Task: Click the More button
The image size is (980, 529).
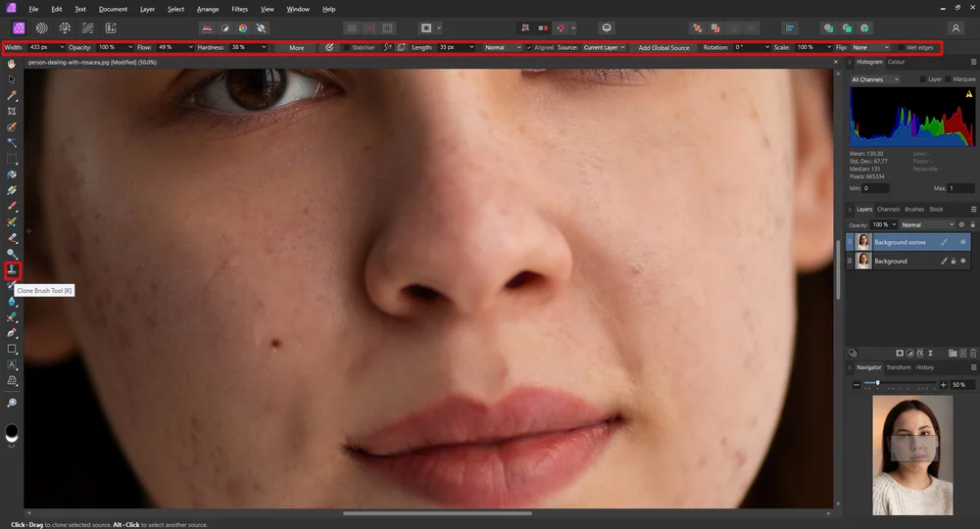Action: tap(297, 47)
